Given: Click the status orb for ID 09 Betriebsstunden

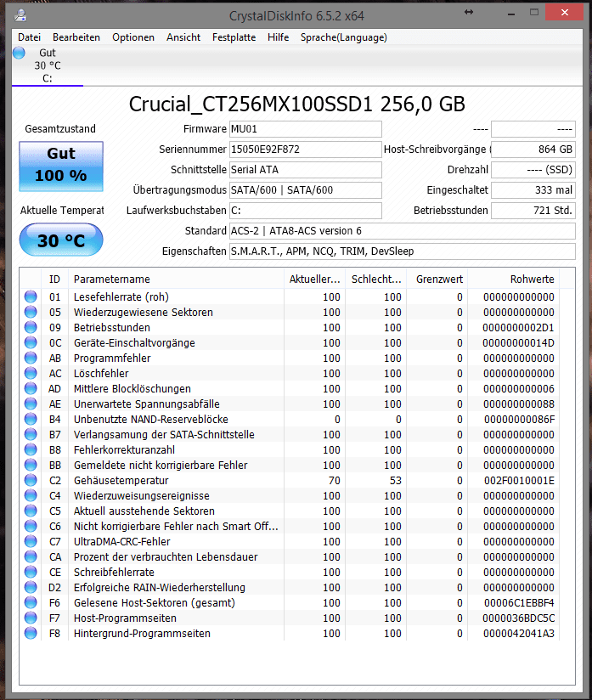Looking at the screenshot, I should (31, 327).
